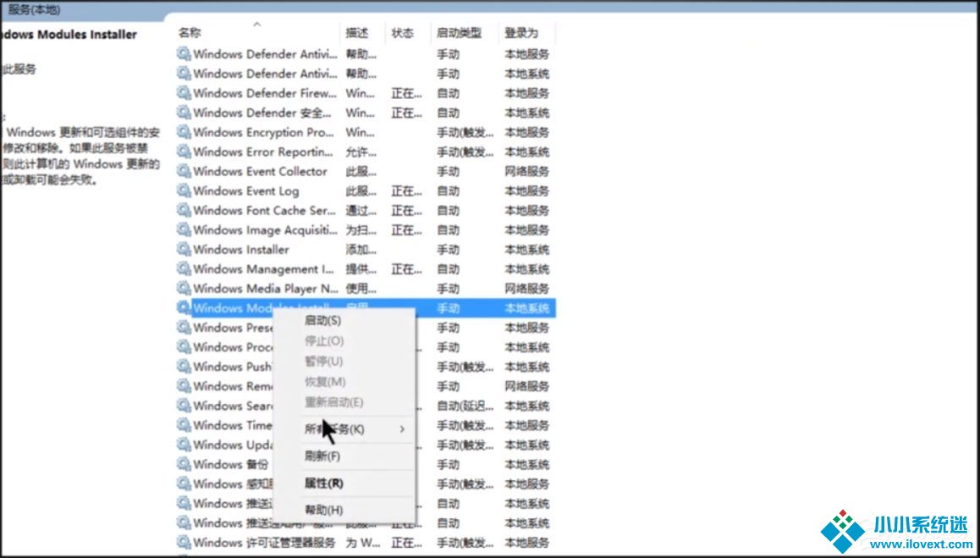
Task: Click 网络服务 in Windows Event Collector row
Action: pos(527,171)
